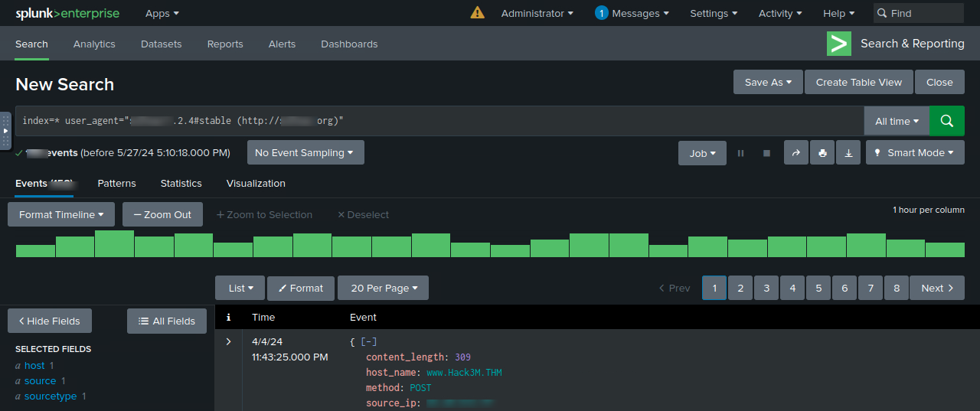Click the Time column header
Screen dimensions: 980x411
263,317
